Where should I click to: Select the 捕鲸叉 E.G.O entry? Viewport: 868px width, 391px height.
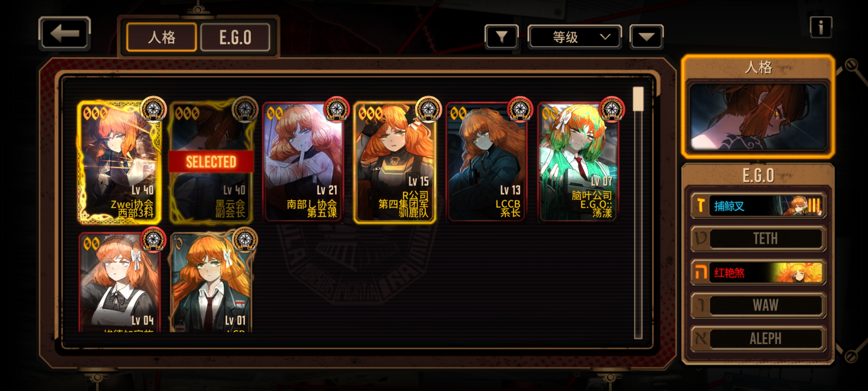[758, 206]
